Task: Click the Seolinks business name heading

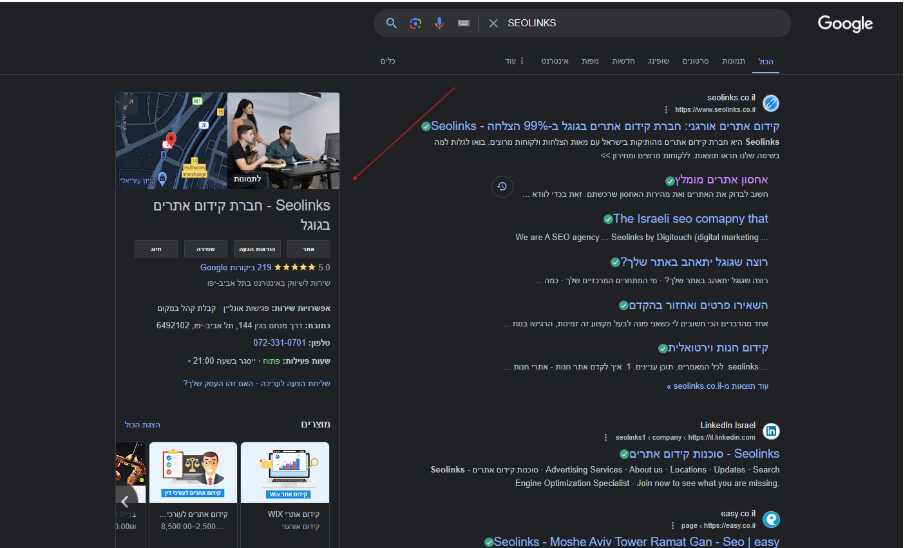Action: click(241, 215)
